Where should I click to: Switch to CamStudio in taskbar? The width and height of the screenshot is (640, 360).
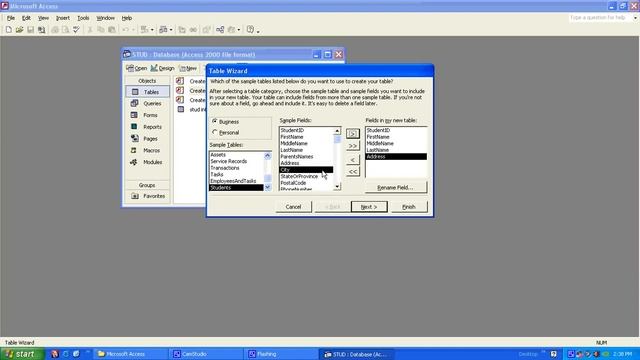coord(207,354)
